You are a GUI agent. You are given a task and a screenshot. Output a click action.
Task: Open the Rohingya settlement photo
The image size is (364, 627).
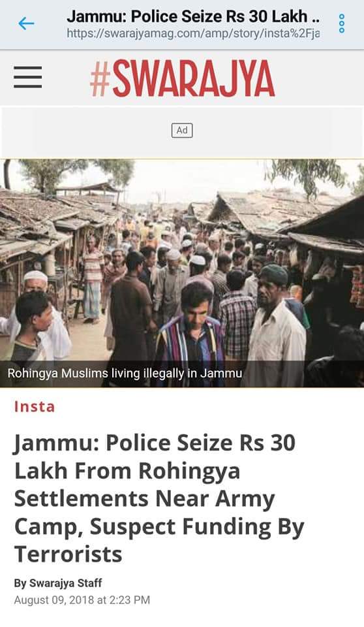pyautogui.click(x=182, y=273)
